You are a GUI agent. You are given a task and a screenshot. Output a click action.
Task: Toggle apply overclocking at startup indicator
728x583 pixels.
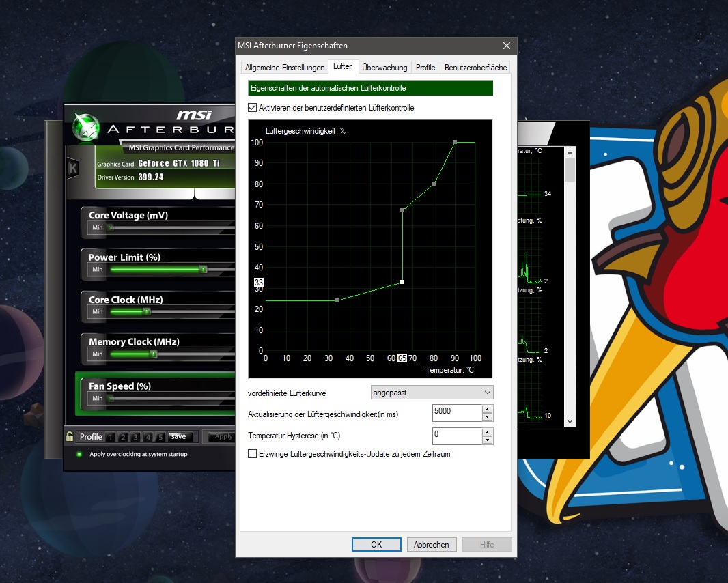pyautogui.click(x=79, y=454)
